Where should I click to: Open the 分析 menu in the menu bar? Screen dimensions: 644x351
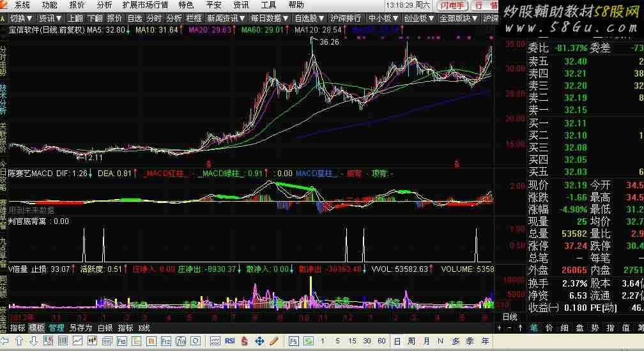(x=104, y=5)
